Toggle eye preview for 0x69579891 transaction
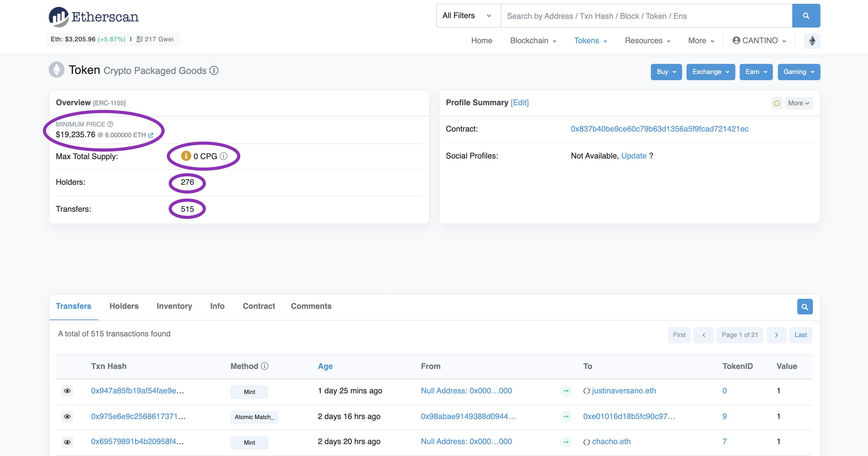This screenshot has height=456, width=868. tap(67, 442)
